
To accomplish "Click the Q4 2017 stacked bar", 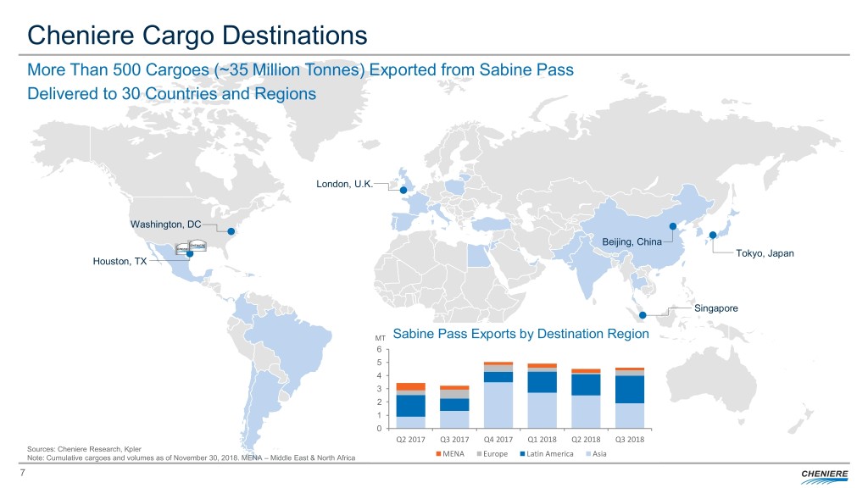I will click(x=498, y=395).
